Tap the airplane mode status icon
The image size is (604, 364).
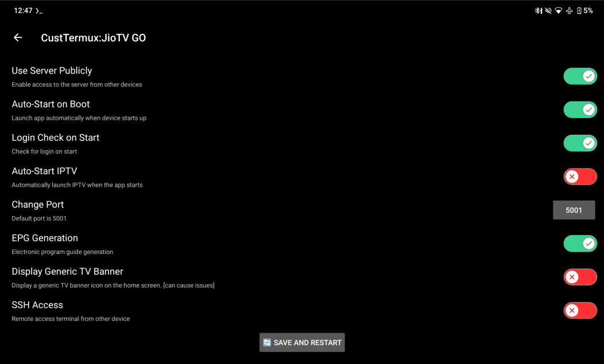coord(570,11)
